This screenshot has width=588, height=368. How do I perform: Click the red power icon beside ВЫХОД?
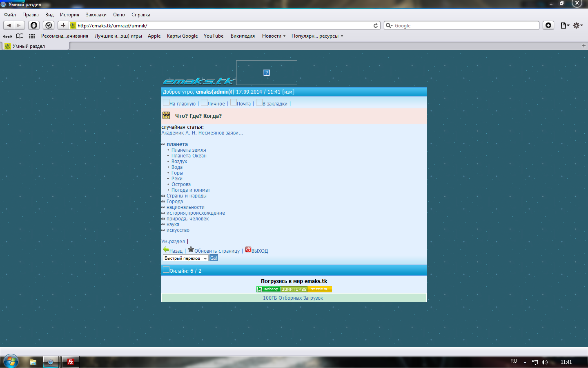(x=248, y=249)
